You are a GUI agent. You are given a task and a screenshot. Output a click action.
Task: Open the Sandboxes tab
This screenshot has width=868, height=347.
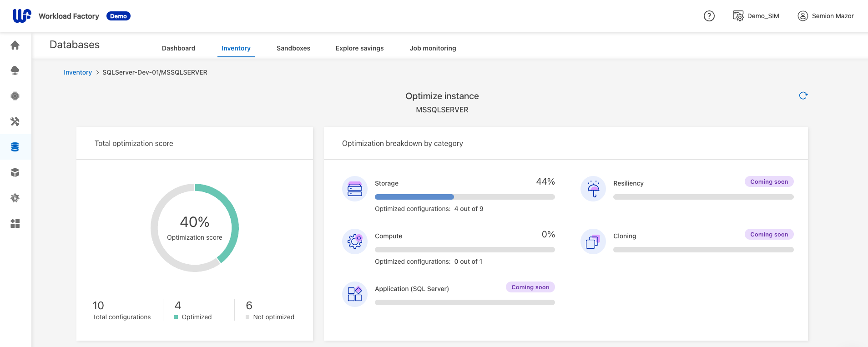click(x=293, y=48)
